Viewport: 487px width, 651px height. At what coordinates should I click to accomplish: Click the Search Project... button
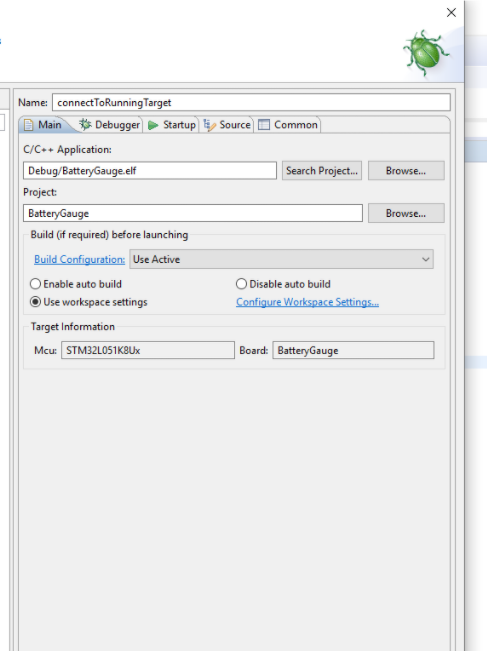pos(322,171)
